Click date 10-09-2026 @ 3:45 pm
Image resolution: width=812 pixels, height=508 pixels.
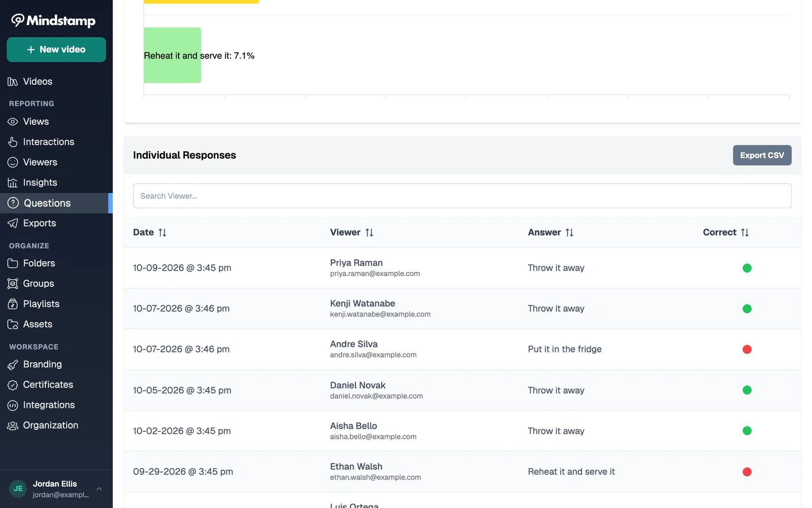click(182, 268)
